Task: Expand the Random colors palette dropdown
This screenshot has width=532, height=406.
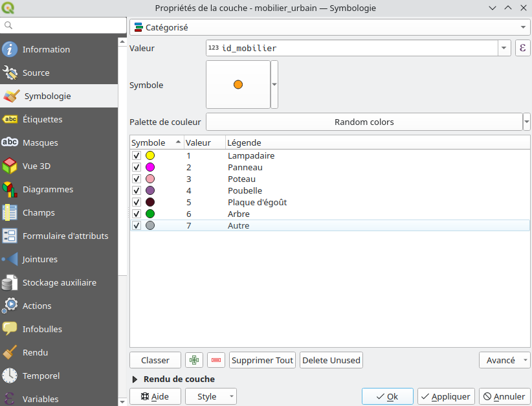Action: point(526,122)
